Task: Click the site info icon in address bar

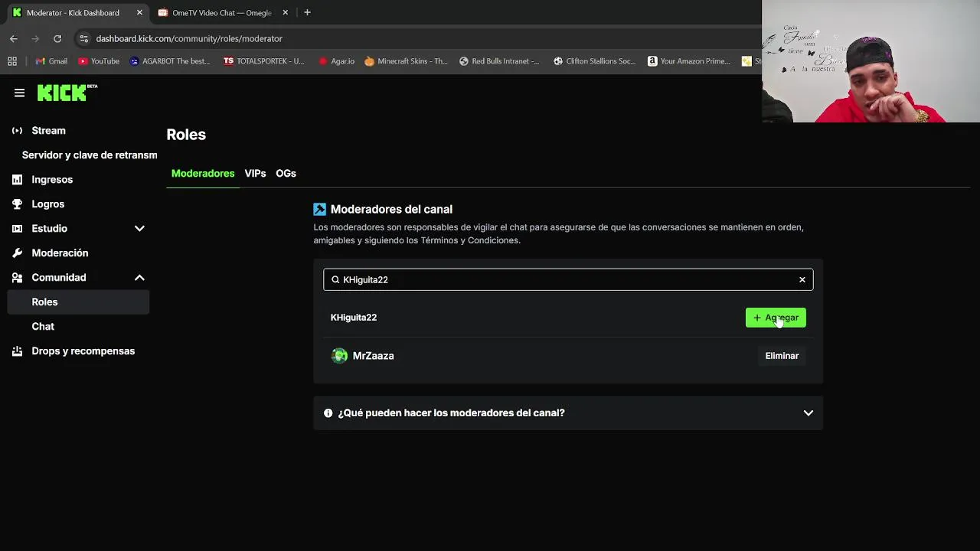Action: pyautogui.click(x=83, y=38)
